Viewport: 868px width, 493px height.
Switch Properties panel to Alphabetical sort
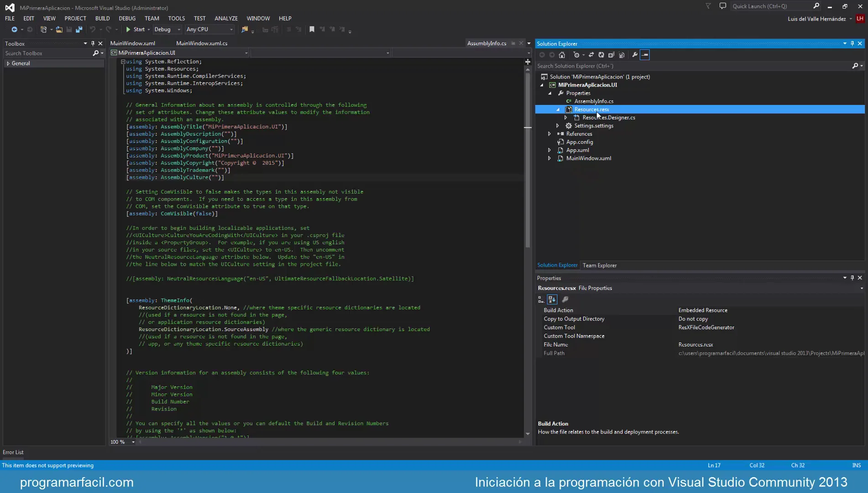pos(552,299)
